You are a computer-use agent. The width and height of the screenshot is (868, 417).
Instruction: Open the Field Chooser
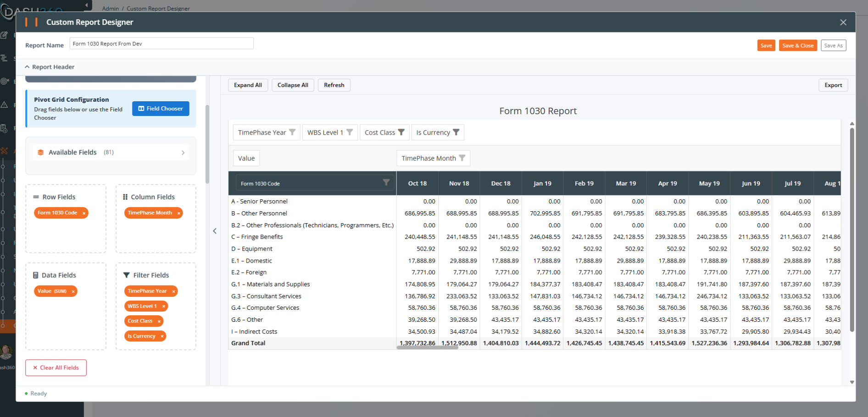[161, 109]
